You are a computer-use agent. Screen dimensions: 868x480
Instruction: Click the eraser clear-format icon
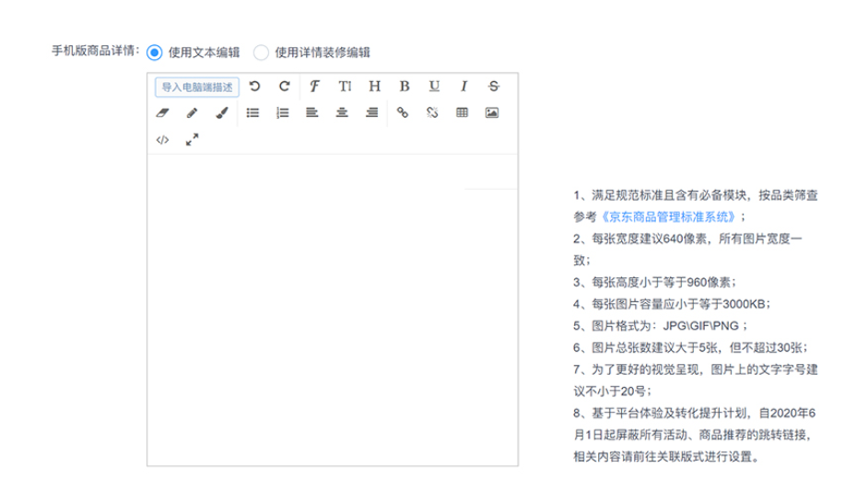pos(163,113)
